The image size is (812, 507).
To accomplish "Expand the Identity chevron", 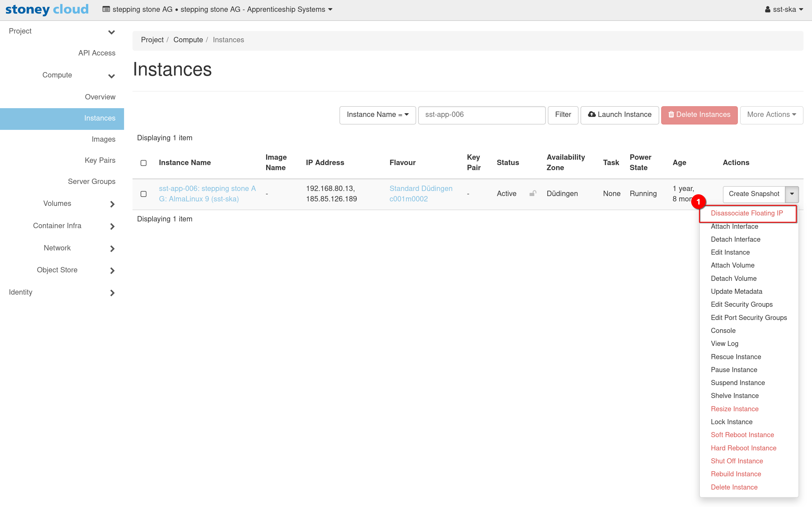I will (x=112, y=293).
